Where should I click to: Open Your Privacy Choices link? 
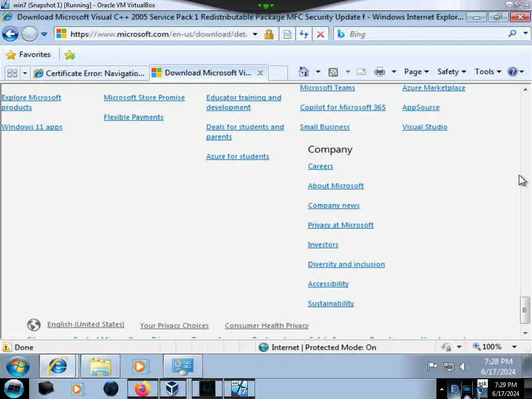[x=175, y=326]
